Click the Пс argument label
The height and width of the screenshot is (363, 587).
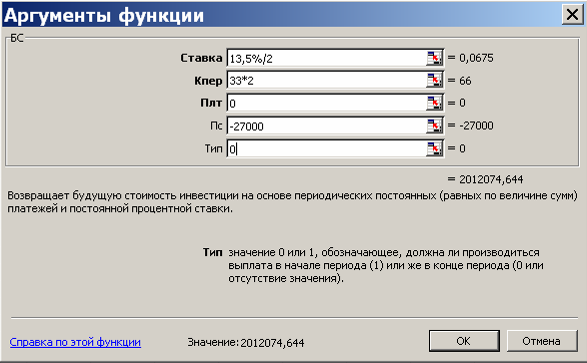tap(216, 126)
